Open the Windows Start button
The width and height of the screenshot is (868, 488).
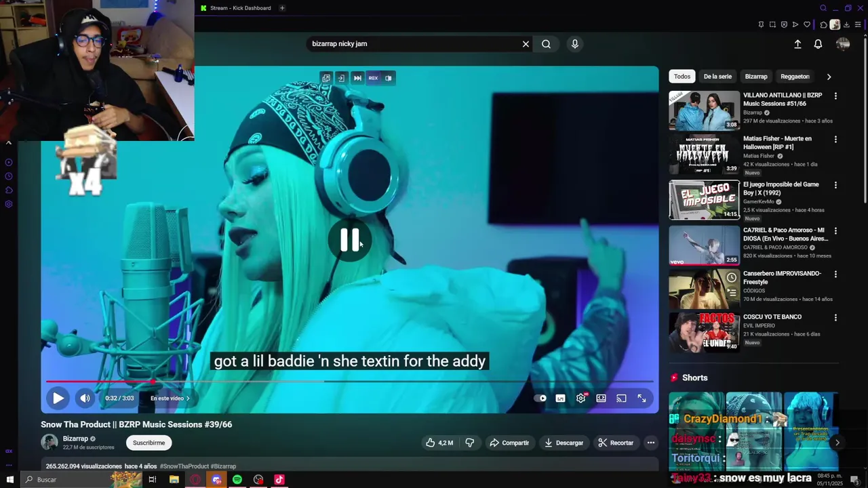point(9,480)
